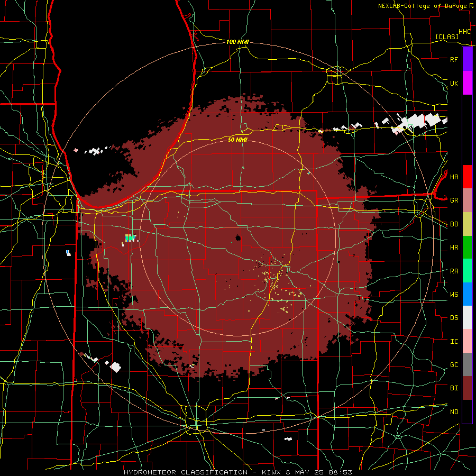Click the GR legend color swatch

467,200
